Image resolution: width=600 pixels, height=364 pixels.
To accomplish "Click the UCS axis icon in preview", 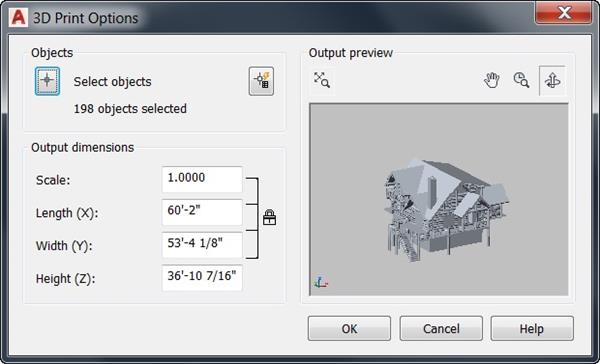I will 321,282.
